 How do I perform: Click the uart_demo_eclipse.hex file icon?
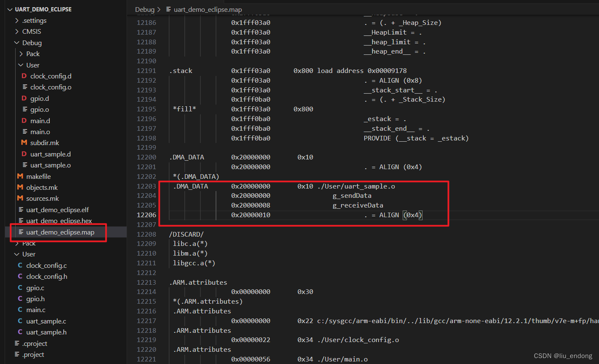pyautogui.click(x=20, y=221)
